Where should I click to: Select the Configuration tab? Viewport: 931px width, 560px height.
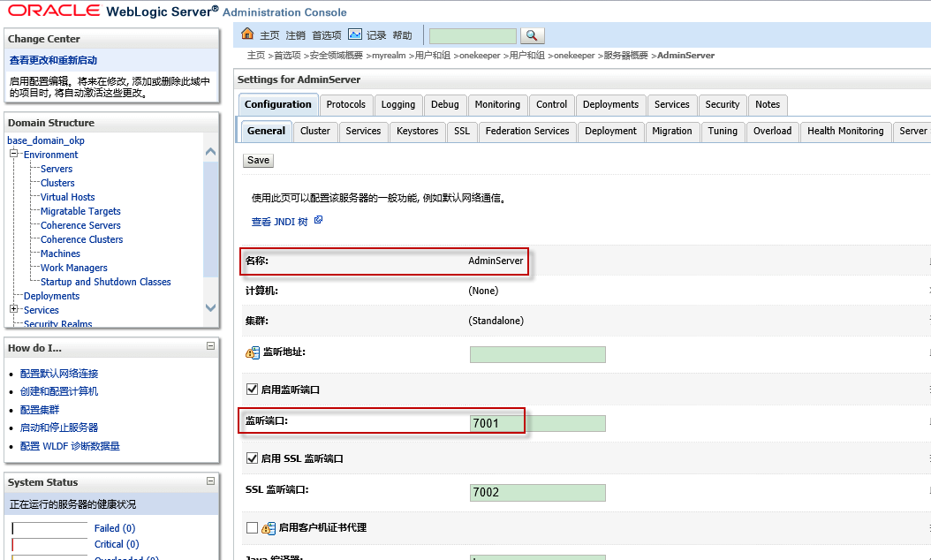pos(278,104)
